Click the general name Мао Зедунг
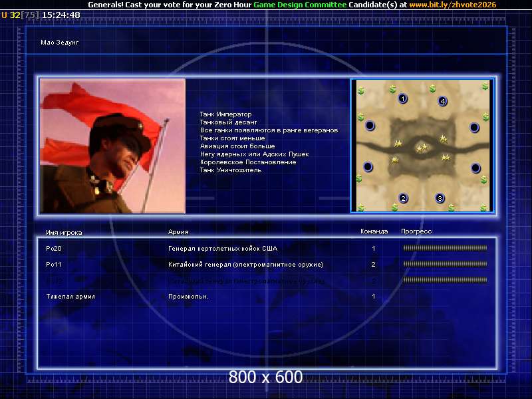The width and height of the screenshot is (532, 399). pos(60,43)
